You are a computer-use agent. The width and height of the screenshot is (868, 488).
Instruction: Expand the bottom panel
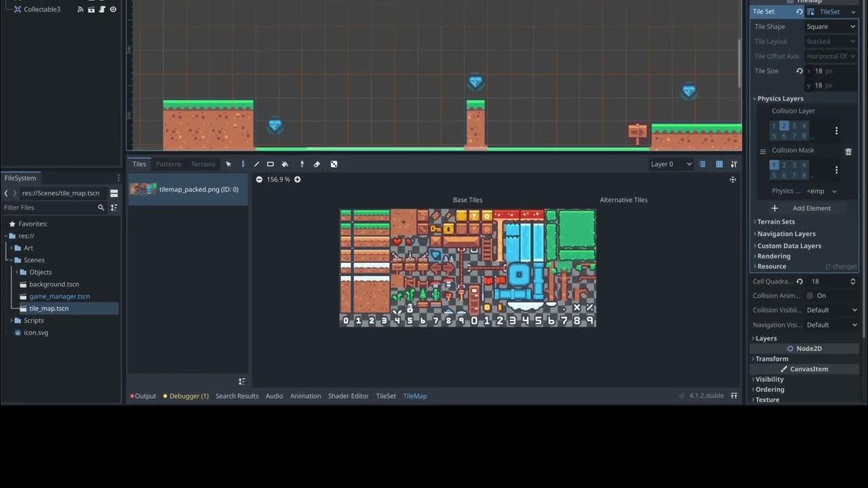tap(734, 396)
